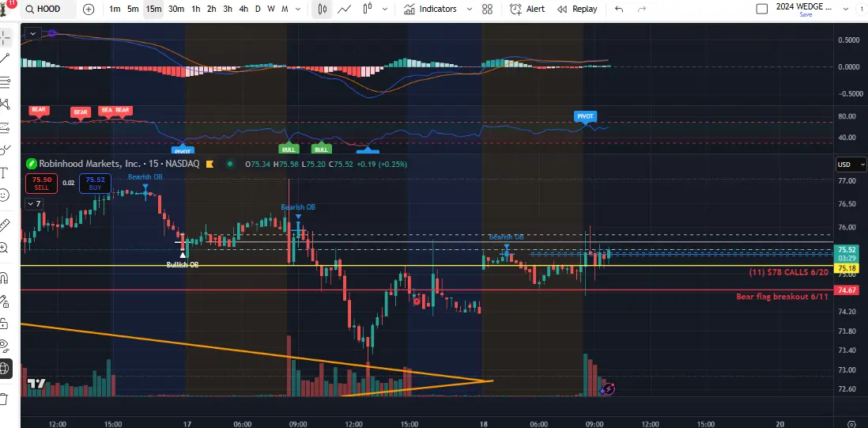
Task: Collapse the upper MACD pane legend chevron
Action: (32, 33)
